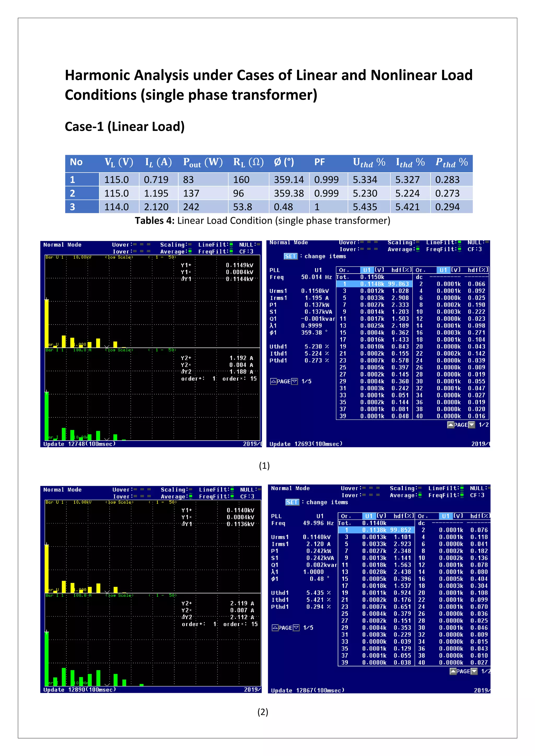Click '49.996 Hz' frequency value in figure (2)
Viewport: 535px width, 756px height.
tap(318, 523)
